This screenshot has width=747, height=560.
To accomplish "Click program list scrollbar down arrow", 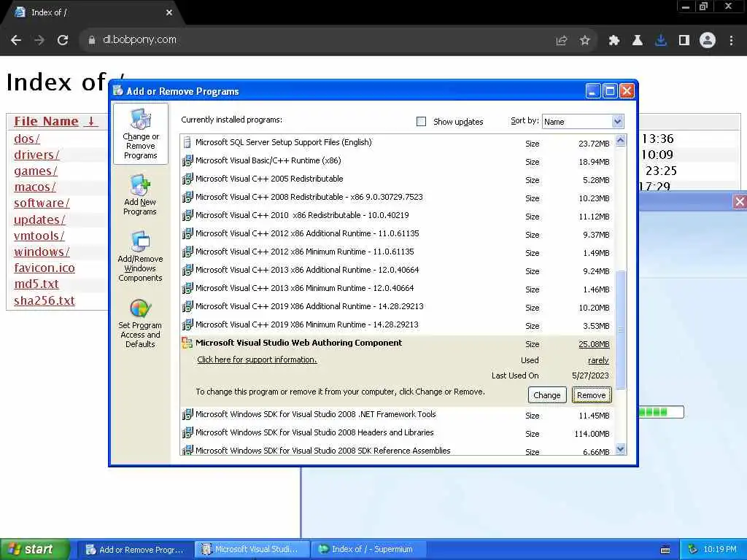I will coord(620,448).
